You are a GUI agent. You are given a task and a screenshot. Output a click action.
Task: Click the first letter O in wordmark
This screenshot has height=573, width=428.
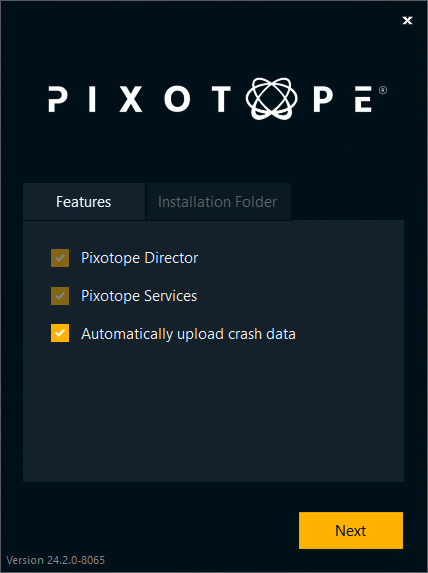(x=177, y=99)
